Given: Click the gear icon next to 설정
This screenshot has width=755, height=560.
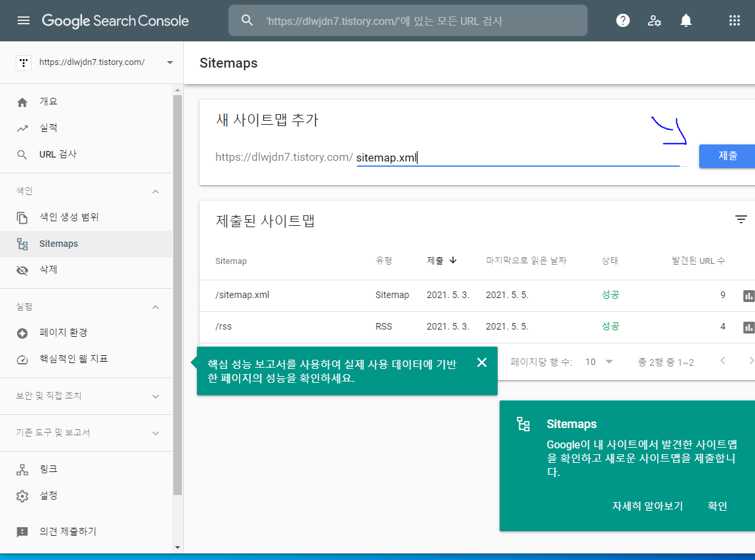Looking at the screenshot, I should point(22,496).
